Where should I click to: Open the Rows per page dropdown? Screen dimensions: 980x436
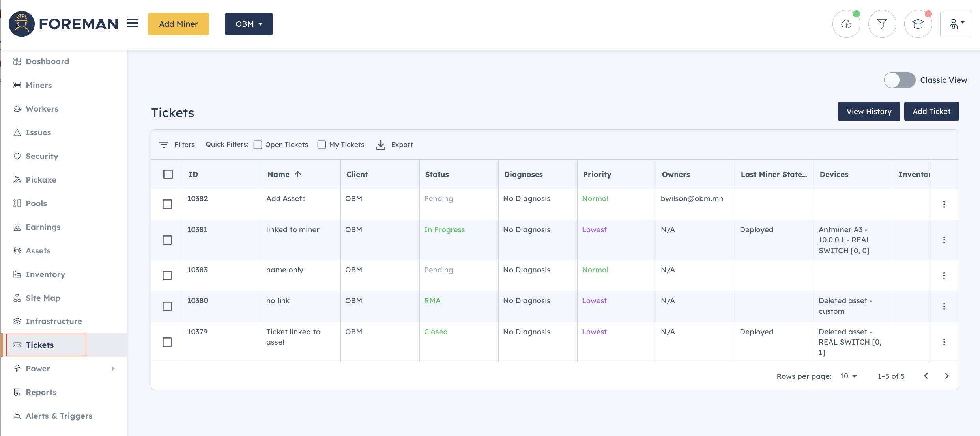(848, 376)
